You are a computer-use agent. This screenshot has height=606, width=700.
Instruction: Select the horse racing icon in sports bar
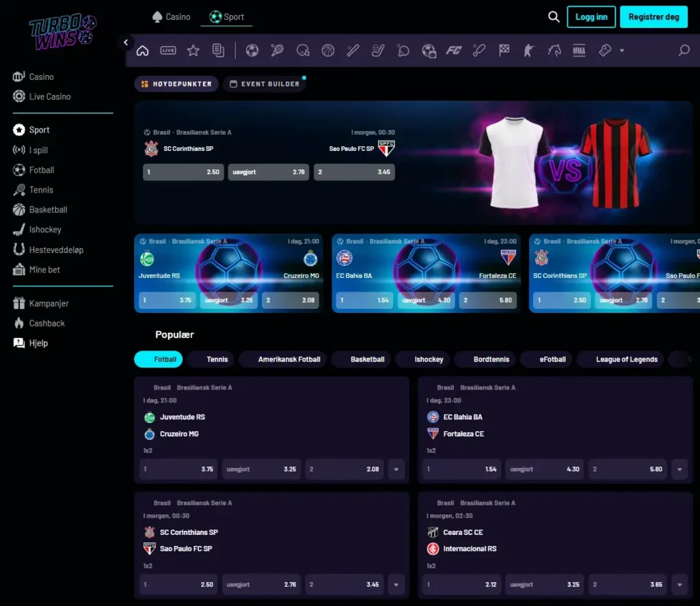pyautogui.click(x=554, y=51)
